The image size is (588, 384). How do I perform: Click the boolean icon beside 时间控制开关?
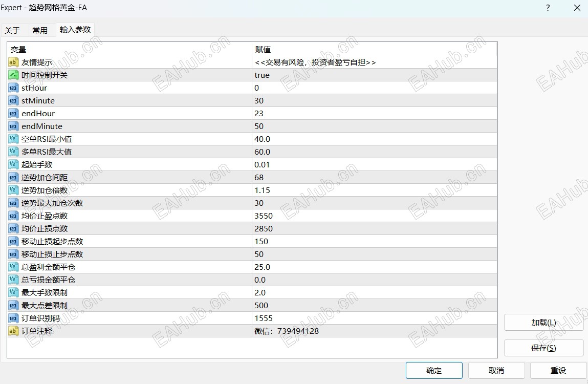(13, 75)
